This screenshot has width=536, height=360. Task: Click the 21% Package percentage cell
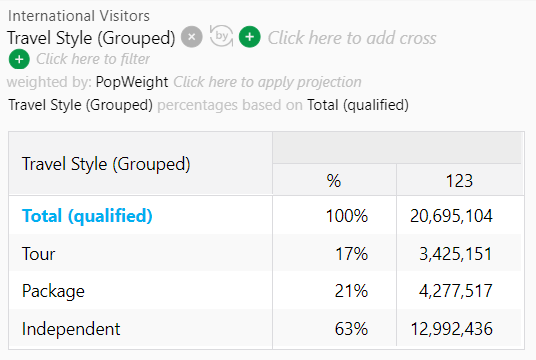(x=351, y=291)
